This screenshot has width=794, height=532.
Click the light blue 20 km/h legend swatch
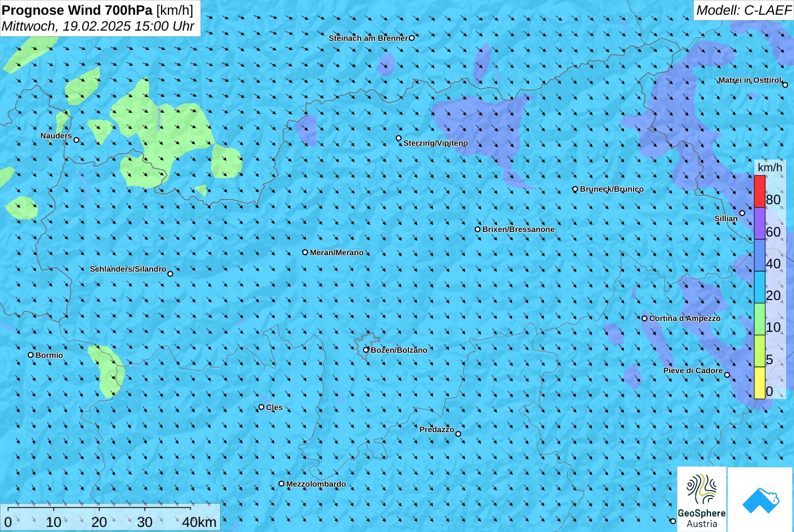759,288
